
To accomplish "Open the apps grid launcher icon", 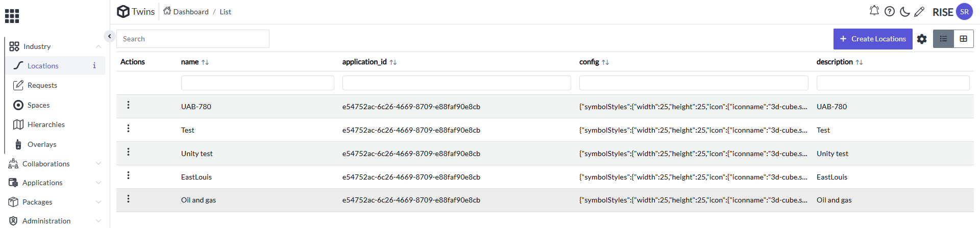I will click(12, 16).
